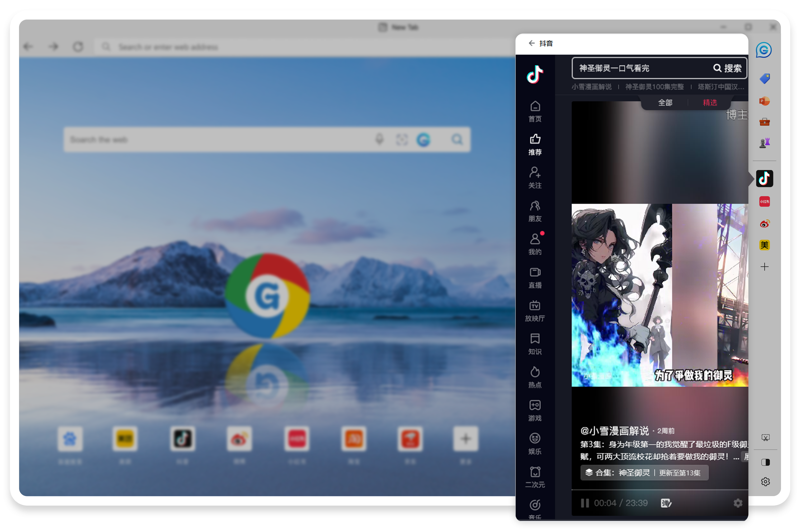Click the microphone in the New Tab search box
Screen dimensions: 800x532
pos(379,139)
